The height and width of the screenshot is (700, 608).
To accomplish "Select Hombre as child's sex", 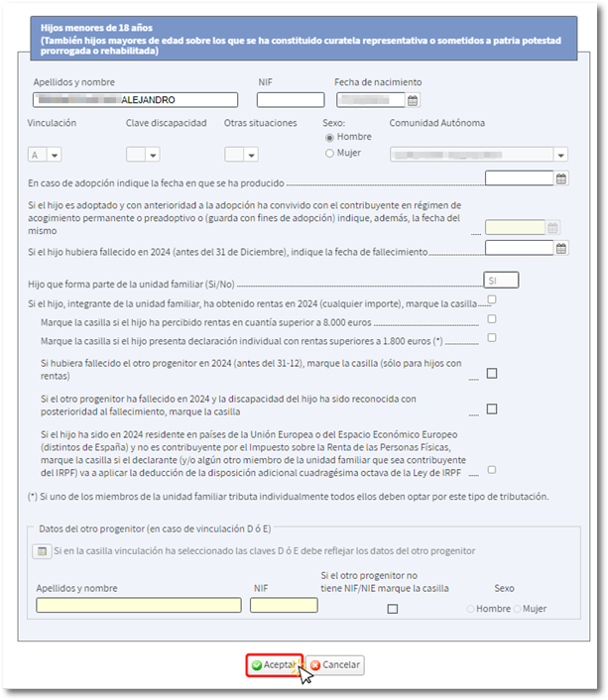I will tap(330, 137).
